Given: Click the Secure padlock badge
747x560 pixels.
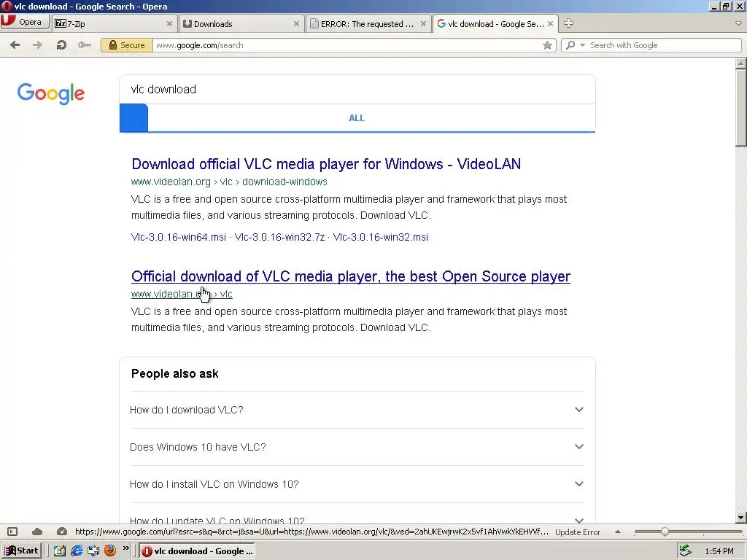Looking at the screenshot, I should (127, 45).
